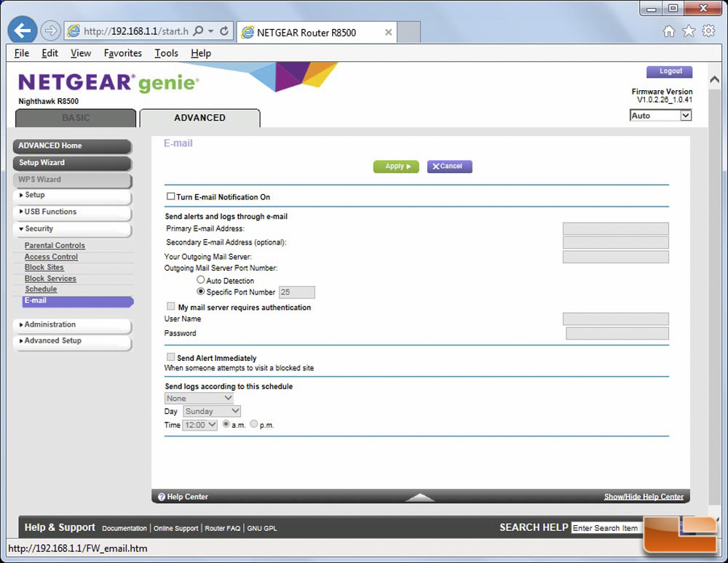Select Specific Port Number radio button

click(201, 291)
